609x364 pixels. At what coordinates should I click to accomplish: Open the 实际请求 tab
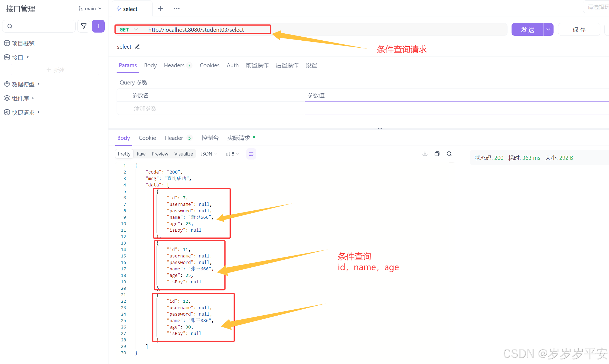[241, 138]
